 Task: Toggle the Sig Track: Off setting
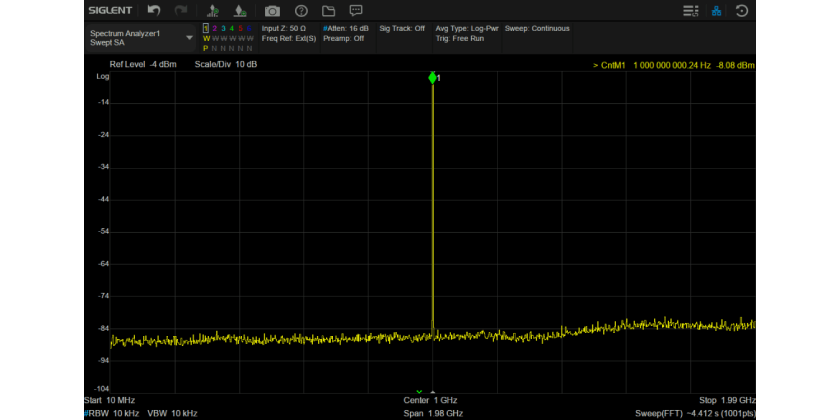click(x=402, y=28)
